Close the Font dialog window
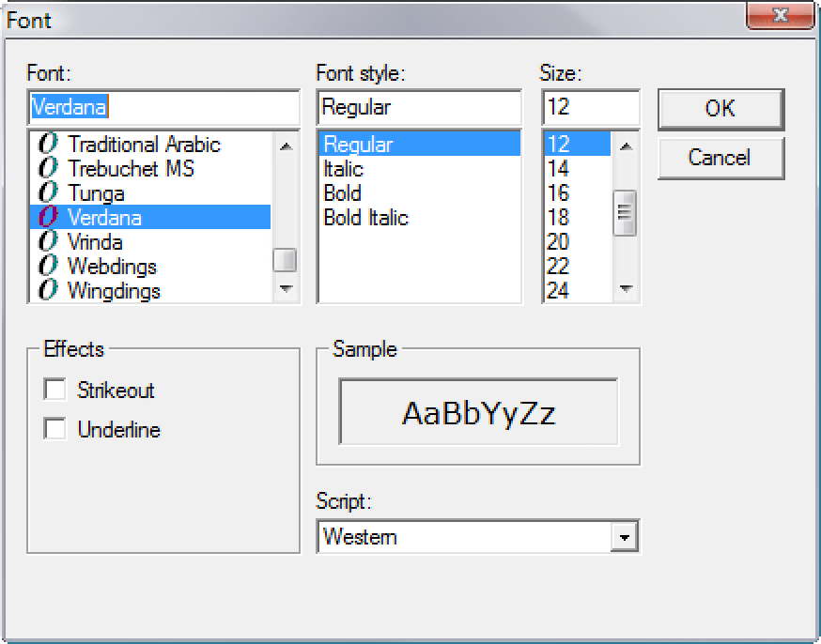The width and height of the screenshot is (821, 644). coord(779,17)
